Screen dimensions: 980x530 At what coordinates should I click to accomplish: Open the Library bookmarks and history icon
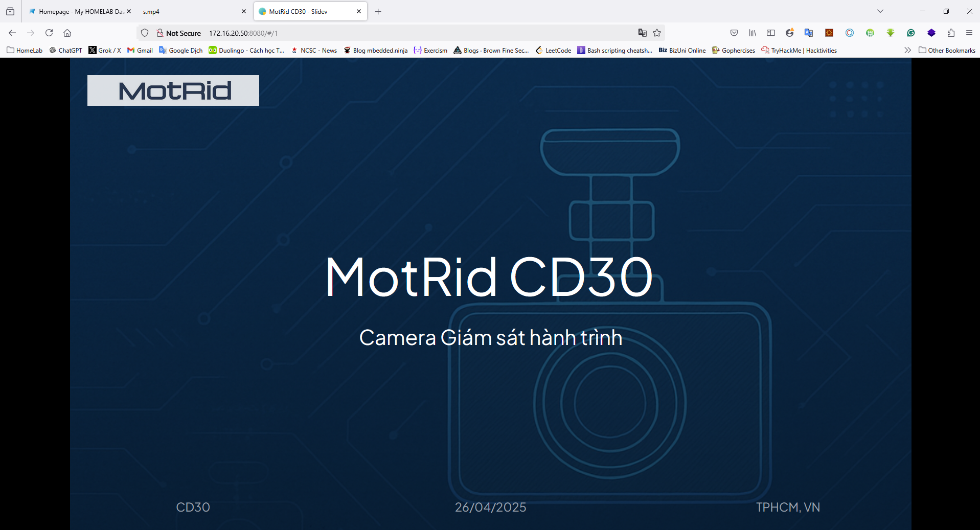753,33
